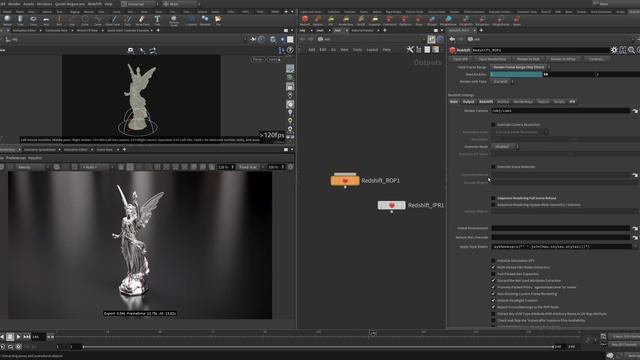
Task: Click the timeline frame scrubber track
Action: coord(318,334)
